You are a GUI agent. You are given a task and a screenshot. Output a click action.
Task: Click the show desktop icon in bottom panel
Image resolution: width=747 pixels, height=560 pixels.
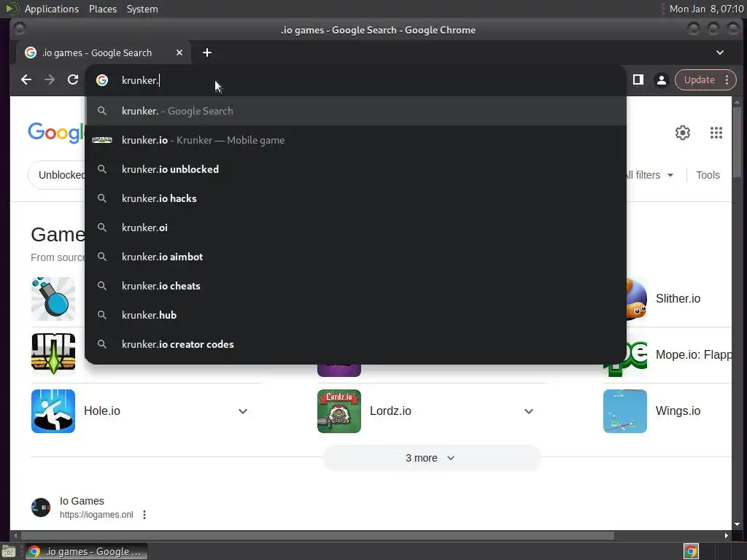[9, 551]
